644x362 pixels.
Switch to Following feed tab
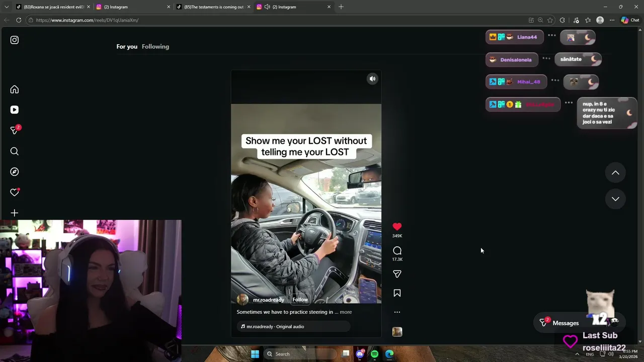pyautogui.click(x=155, y=47)
